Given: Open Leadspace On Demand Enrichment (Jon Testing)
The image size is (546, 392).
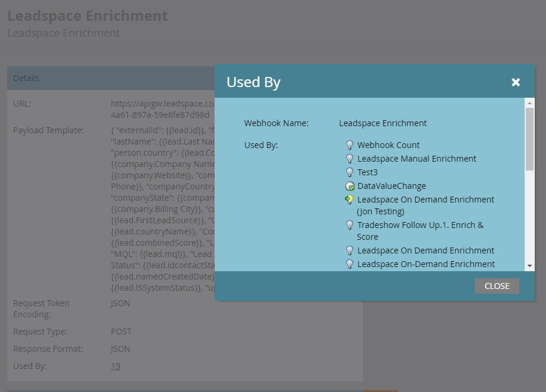Looking at the screenshot, I should click(x=426, y=205).
